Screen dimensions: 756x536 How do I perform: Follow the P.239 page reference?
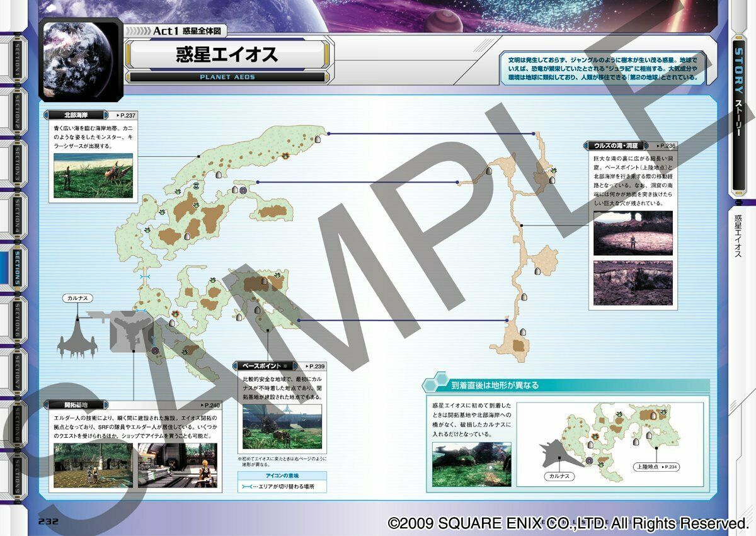pos(315,366)
